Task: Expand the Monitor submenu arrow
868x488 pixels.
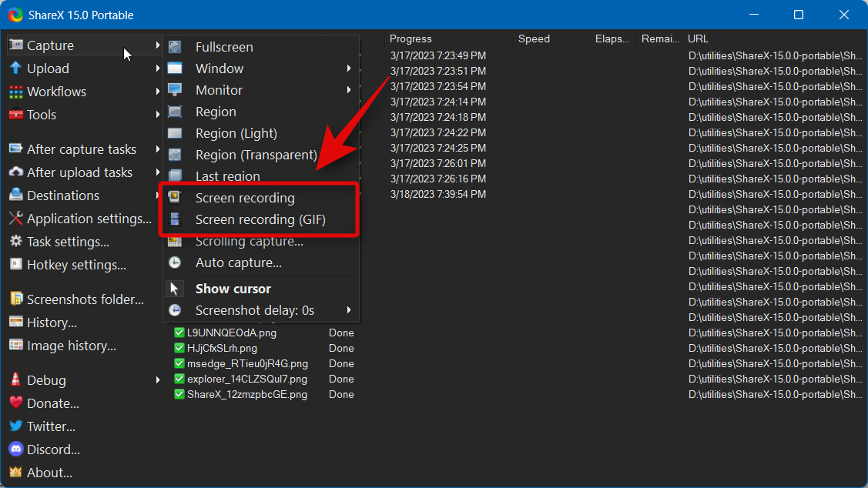Action: tap(349, 90)
